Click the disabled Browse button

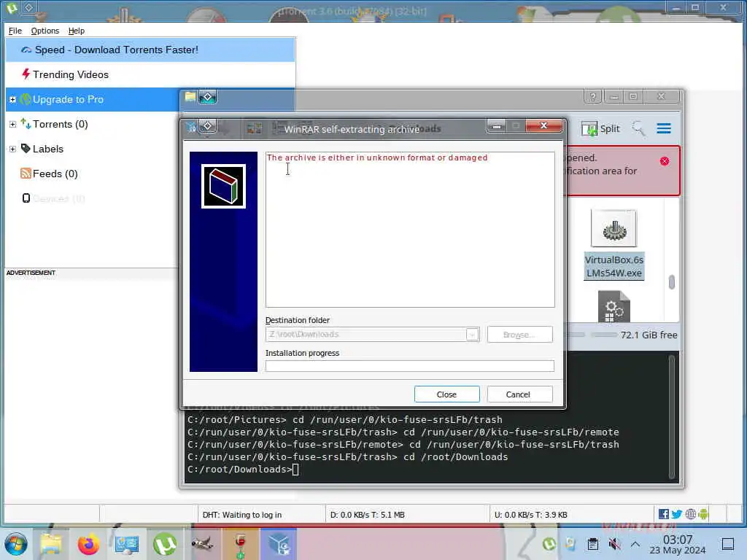(x=519, y=334)
